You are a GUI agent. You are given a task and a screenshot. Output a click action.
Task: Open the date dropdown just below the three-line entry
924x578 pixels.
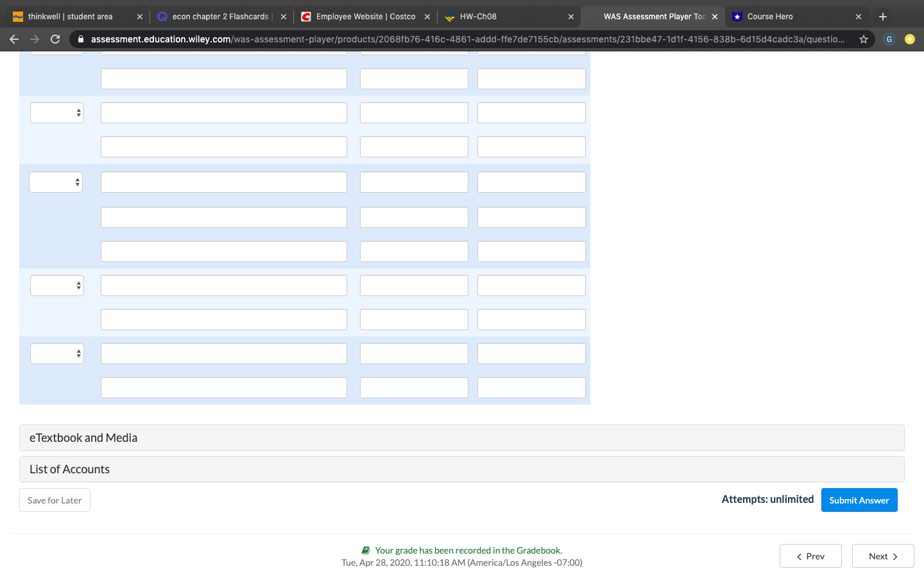click(57, 286)
